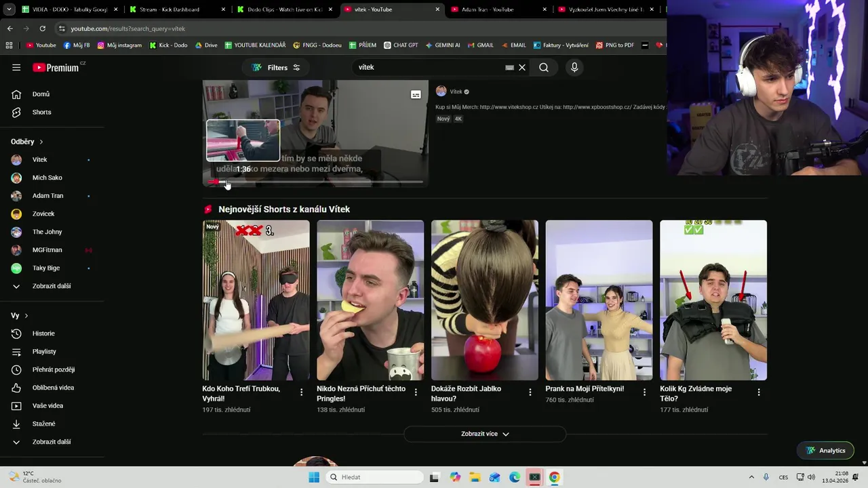868x488 pixels.
Task: Open the YOUTUBE KALENDÁŘ bookmark
Action: (255, 45)
